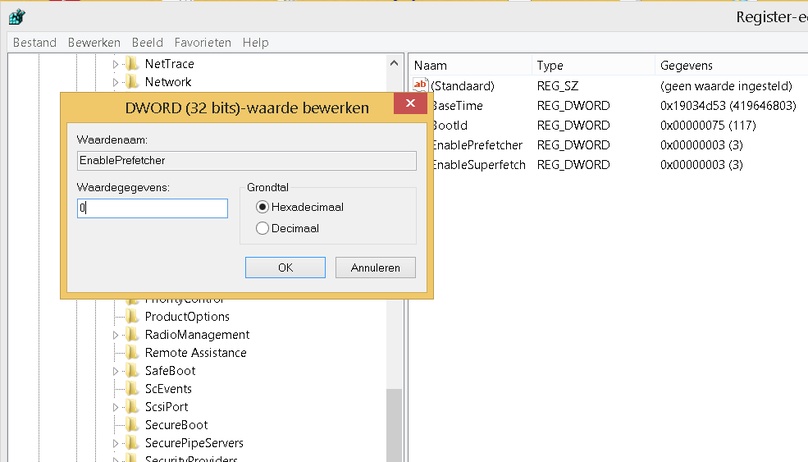Open the Bewerken menu
This screenshot has height=462, width=808.
(x=94, y=42)
